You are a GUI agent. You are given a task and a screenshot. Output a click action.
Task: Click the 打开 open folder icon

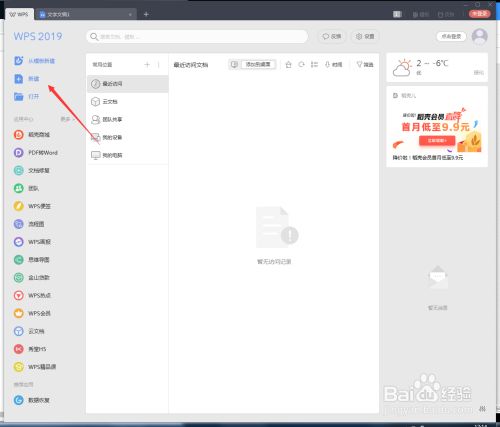(x=19, y=97)
